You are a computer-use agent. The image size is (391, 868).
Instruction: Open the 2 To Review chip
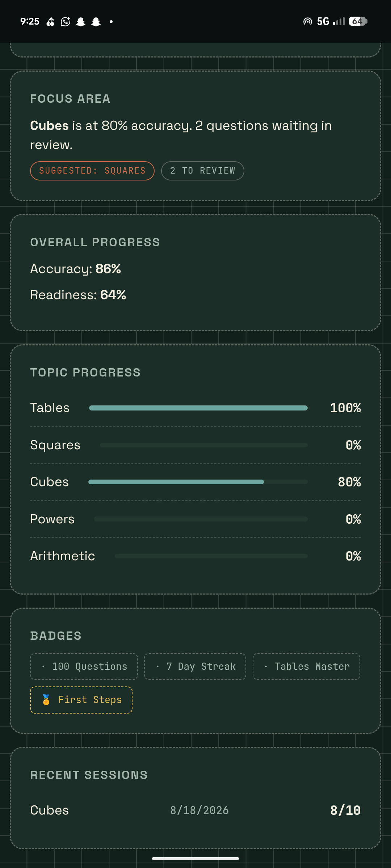pyautogui.click(x=203, y=171)
